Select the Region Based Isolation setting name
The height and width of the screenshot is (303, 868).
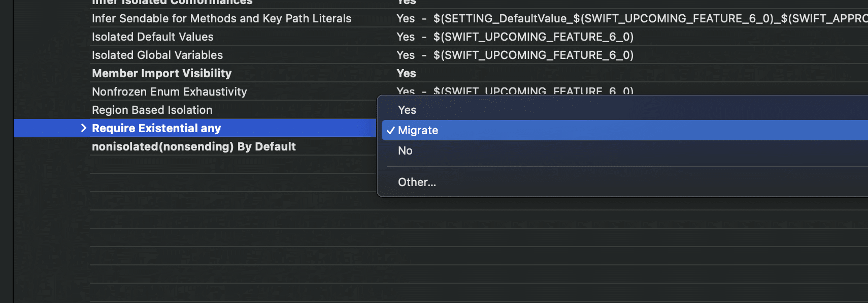pyautogui.click(x=152, y=110)
